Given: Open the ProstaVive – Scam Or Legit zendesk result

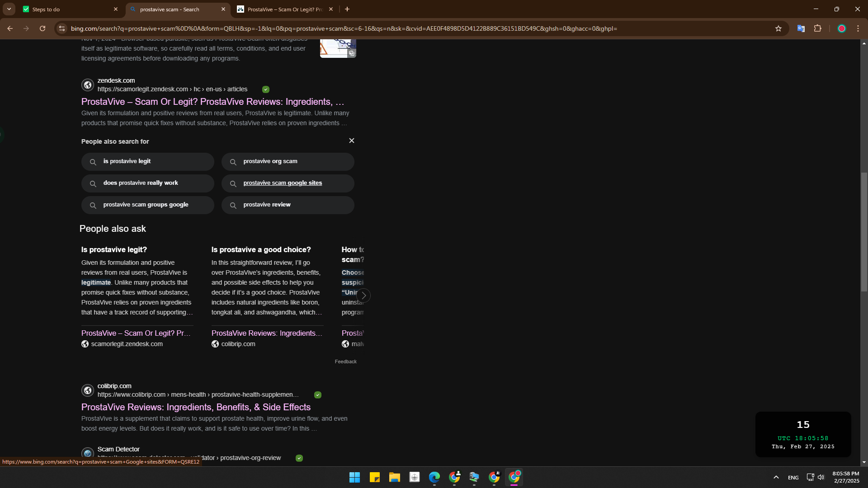Looking at the screenshot, I should [x=212, y=102].
